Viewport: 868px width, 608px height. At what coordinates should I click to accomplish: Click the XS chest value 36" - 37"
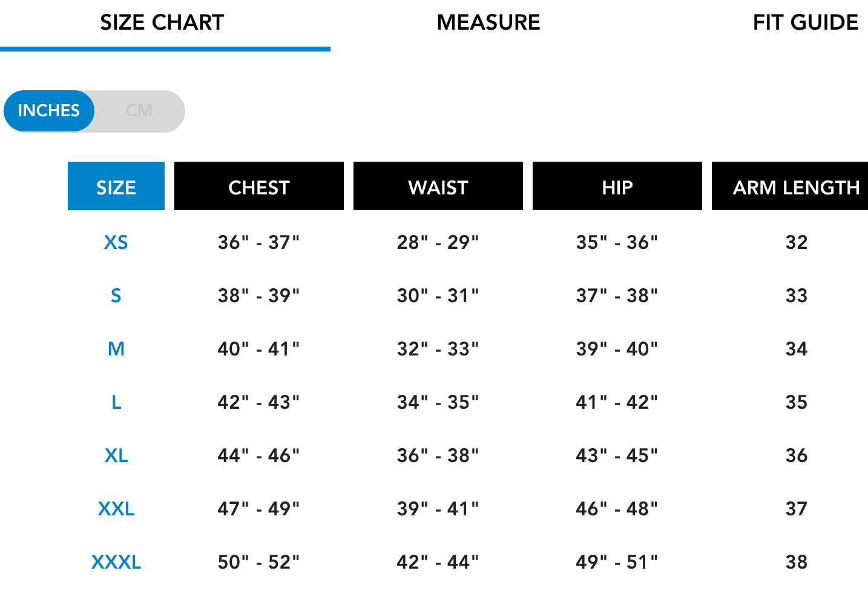tap(259, 242)
